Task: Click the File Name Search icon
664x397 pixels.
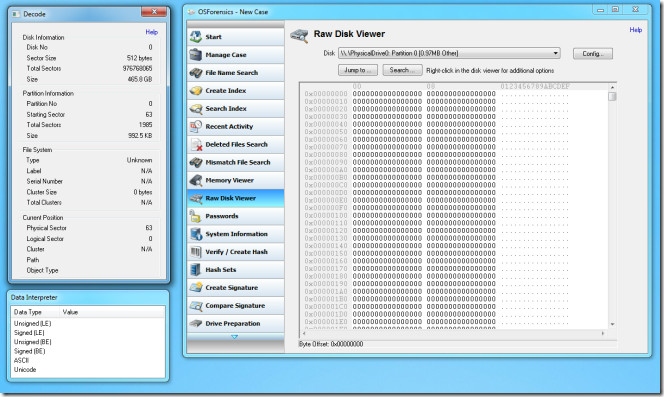Action: point(196,72)
